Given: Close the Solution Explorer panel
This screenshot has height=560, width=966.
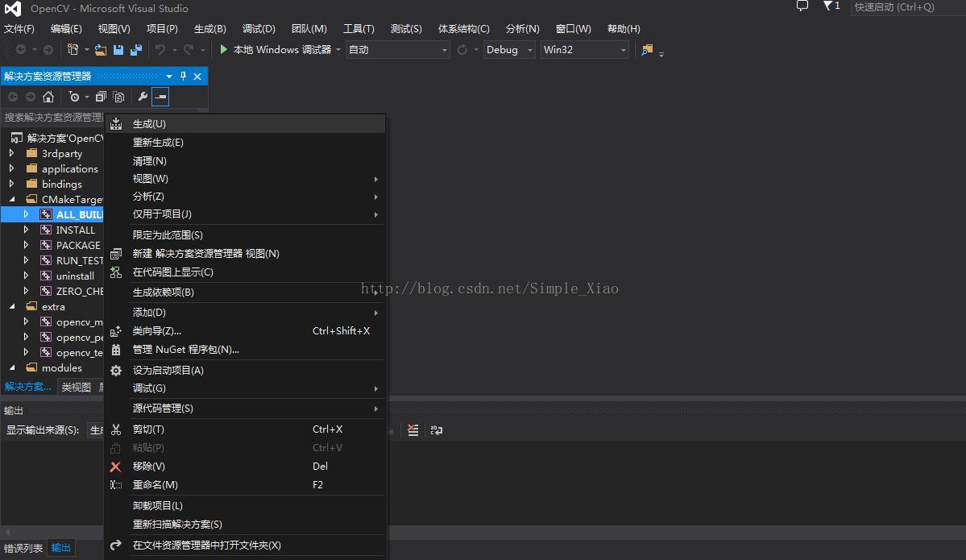Looking at the screenshot, I should point(197,77).
